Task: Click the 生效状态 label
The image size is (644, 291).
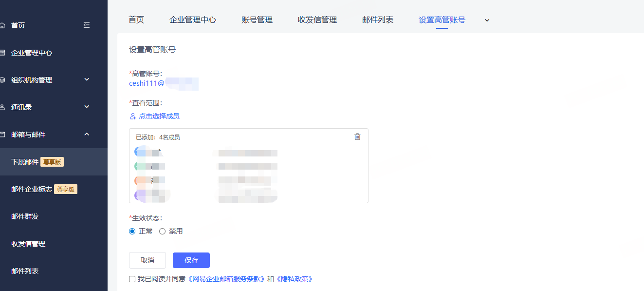Action: (147, 218)
